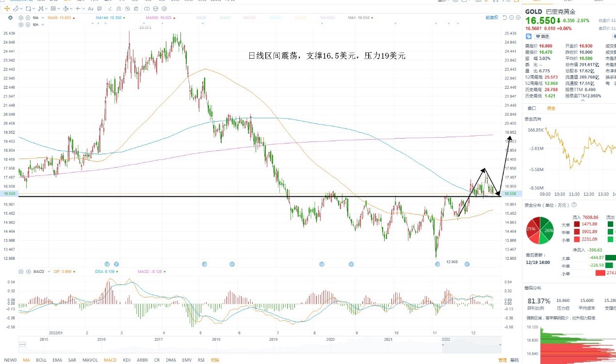Enable the faded MA60 line
Screen dimensions: 616x364
(225, 18)
